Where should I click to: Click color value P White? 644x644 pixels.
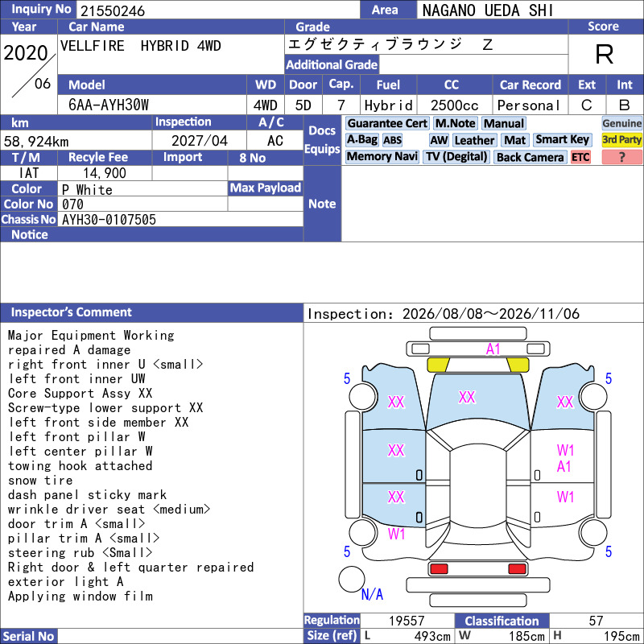pos(87,190)
